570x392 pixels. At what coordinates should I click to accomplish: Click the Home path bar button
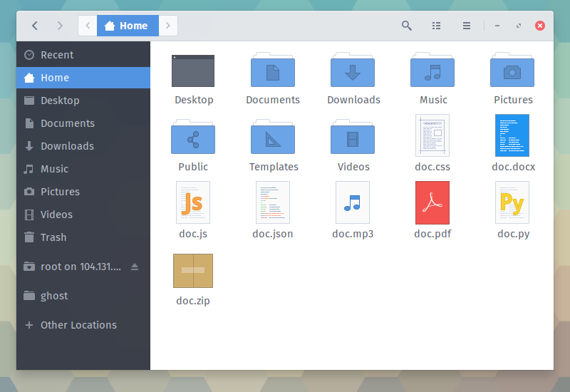tap(128, 26)
